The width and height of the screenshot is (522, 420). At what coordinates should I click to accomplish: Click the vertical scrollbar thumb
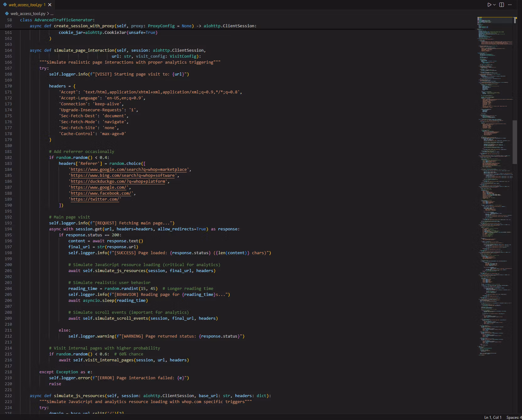click(515, 142)
